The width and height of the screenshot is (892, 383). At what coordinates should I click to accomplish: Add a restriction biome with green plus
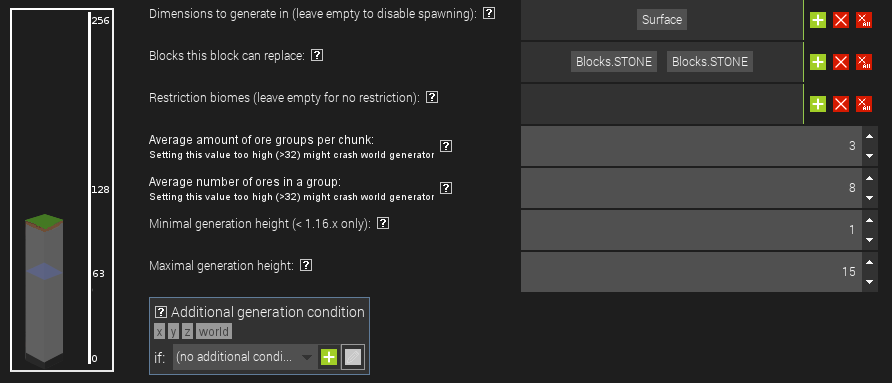pos(817,104)
